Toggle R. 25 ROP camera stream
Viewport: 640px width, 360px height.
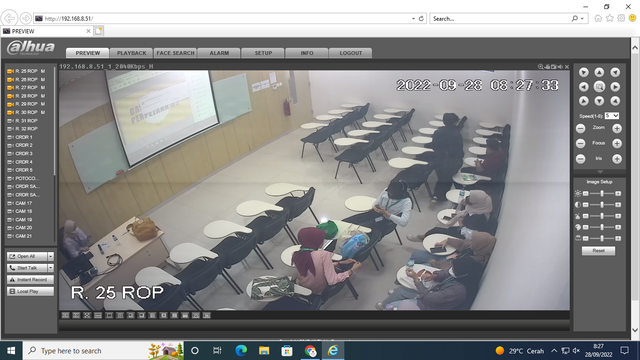pyautogui.click(x=26, y=71)
